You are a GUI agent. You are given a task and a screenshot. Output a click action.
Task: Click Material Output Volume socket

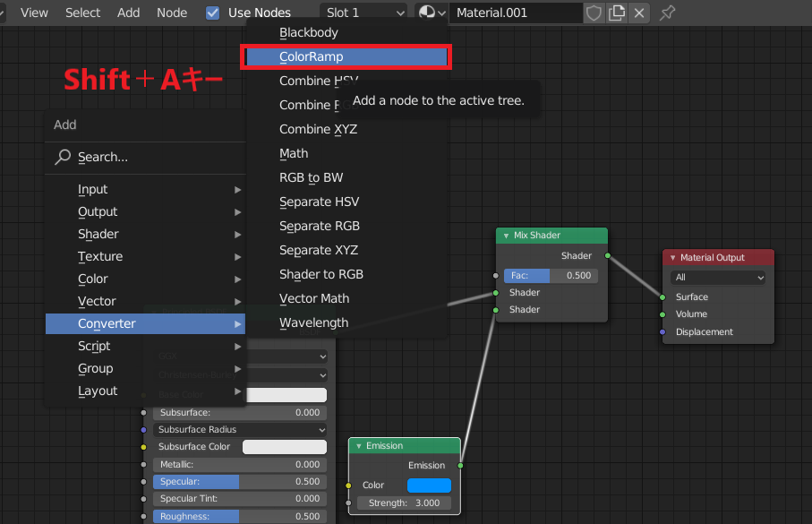(662, 314)
